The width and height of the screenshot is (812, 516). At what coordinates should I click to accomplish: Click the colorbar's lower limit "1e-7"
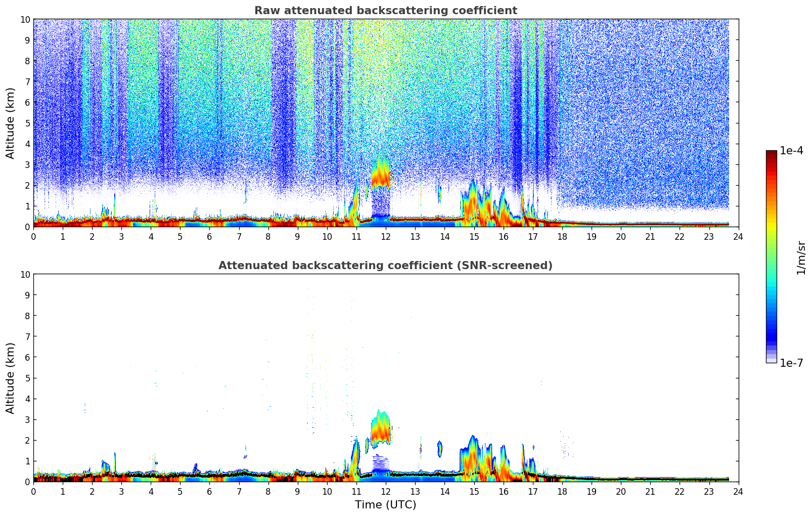click(x=791, y=363)
